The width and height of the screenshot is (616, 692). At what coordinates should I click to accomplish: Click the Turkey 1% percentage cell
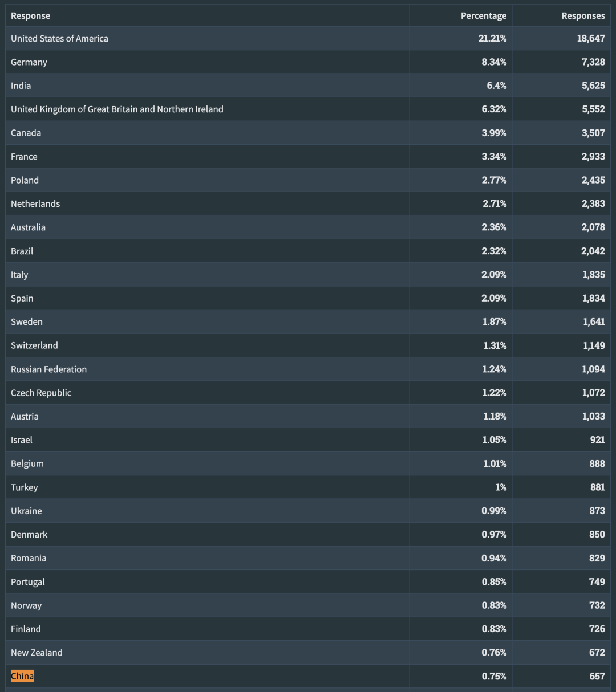pyautogui.click(x=501, y=487)
